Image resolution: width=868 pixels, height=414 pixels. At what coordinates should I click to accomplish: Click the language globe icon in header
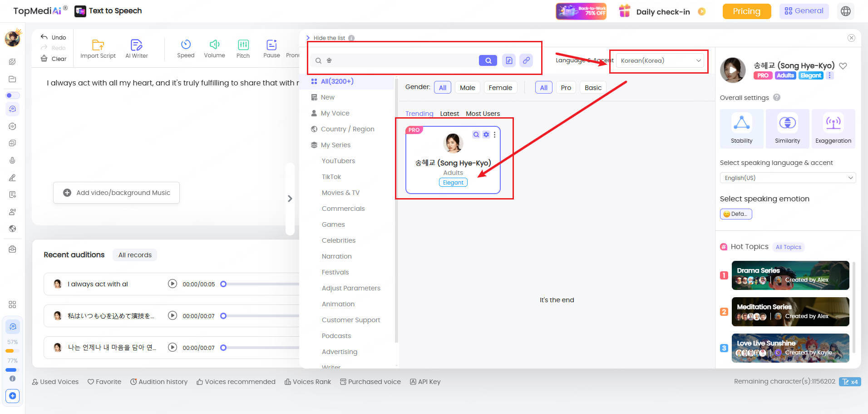click(x=845, y=11)
